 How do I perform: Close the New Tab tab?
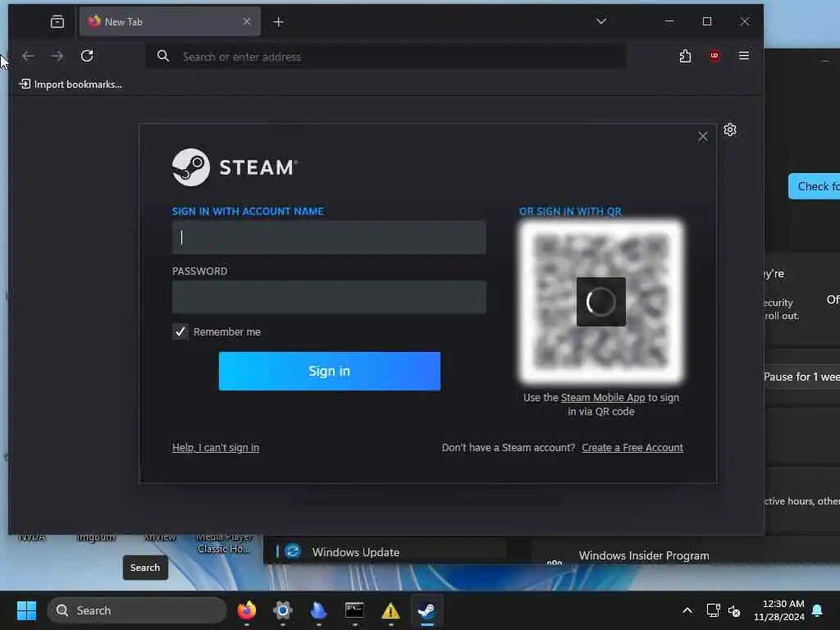coord(246,21)
